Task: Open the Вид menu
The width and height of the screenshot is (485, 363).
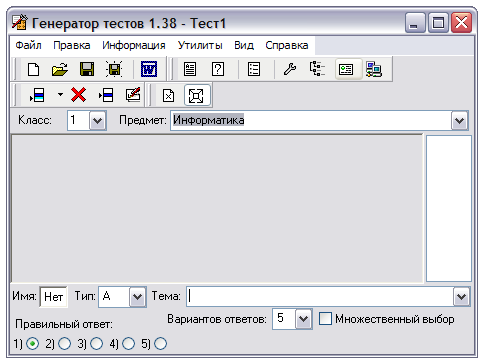Action: tap(244, 45)
